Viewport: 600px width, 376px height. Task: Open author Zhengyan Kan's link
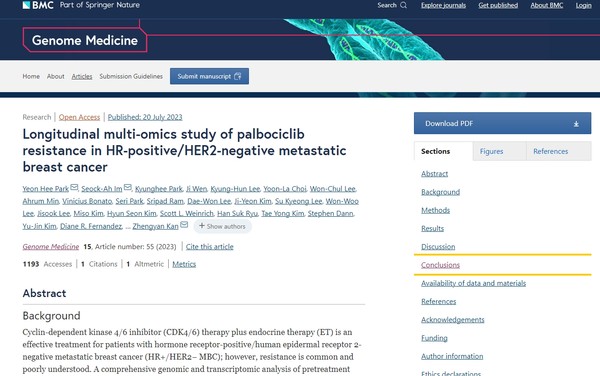coord(155,226)
